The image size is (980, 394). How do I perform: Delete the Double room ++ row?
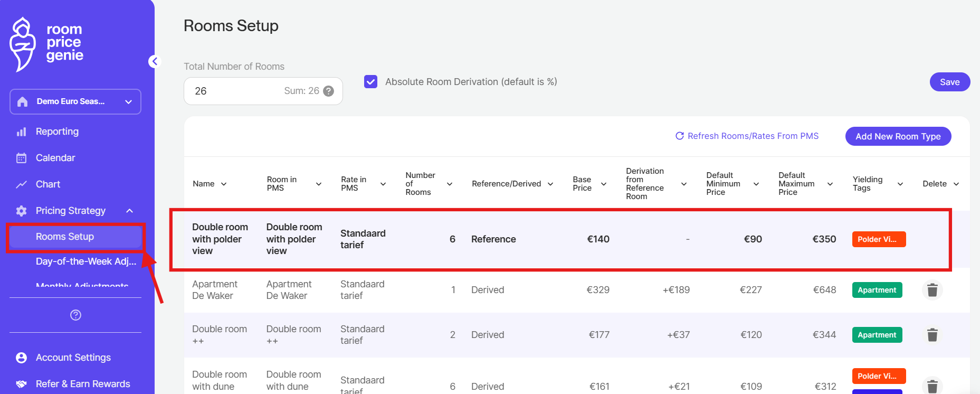[x=932, y=335]
